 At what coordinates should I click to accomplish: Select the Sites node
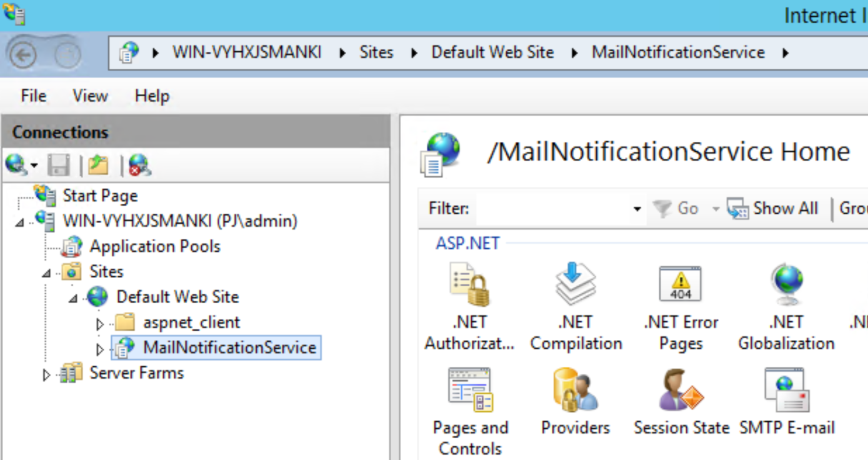106,271
